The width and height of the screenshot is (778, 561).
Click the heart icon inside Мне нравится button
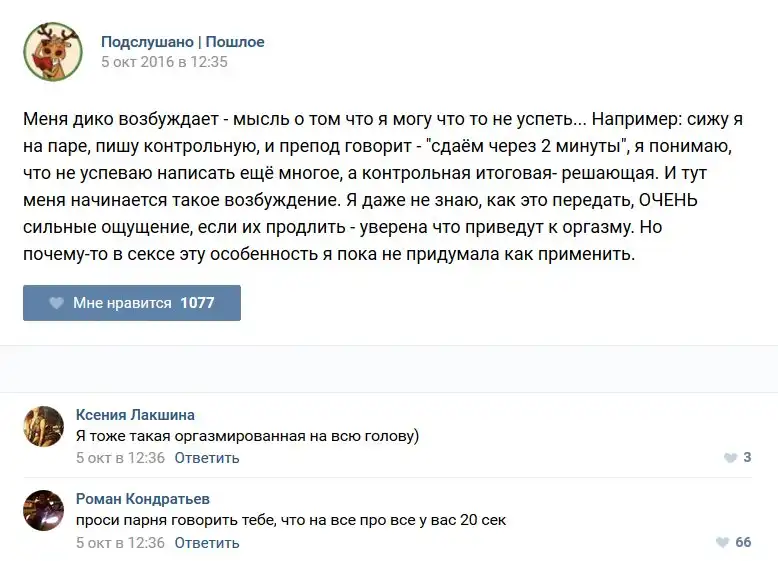(57, 303)
